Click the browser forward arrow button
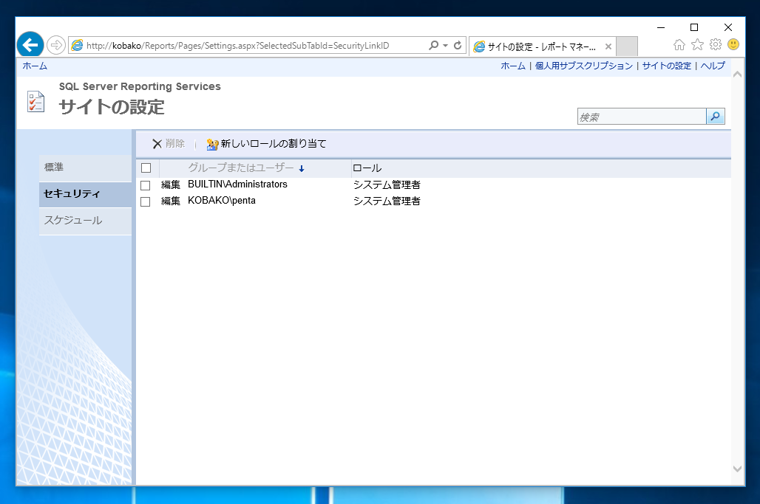Screen dimensions: 760x504 (56, 46)
